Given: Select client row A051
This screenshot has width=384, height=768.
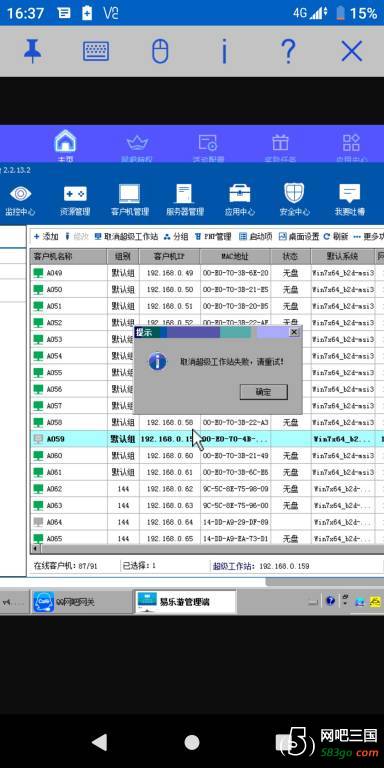Looking at the screenshot, I should pyautogui.click(x=207, y=306).
